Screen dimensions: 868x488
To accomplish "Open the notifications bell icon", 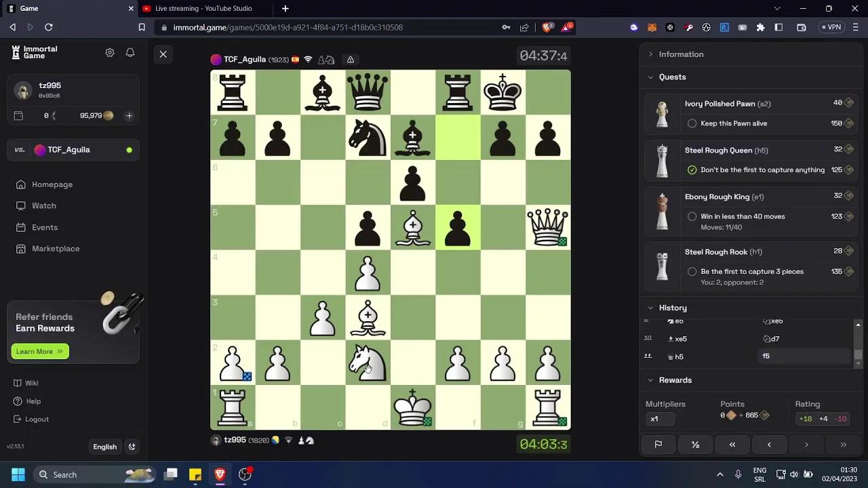I will [x=130, y=52].
